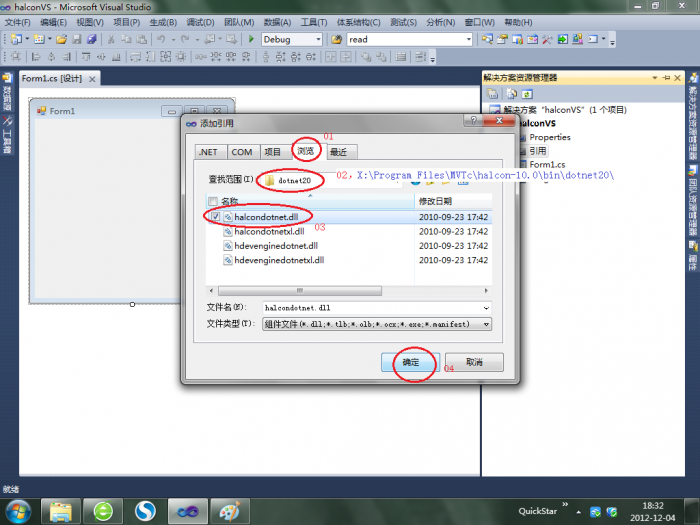The height and width of the screenshot is (525, 700).
Task: Open the Solution Explorer window position menu arrow
Action: 654,78
